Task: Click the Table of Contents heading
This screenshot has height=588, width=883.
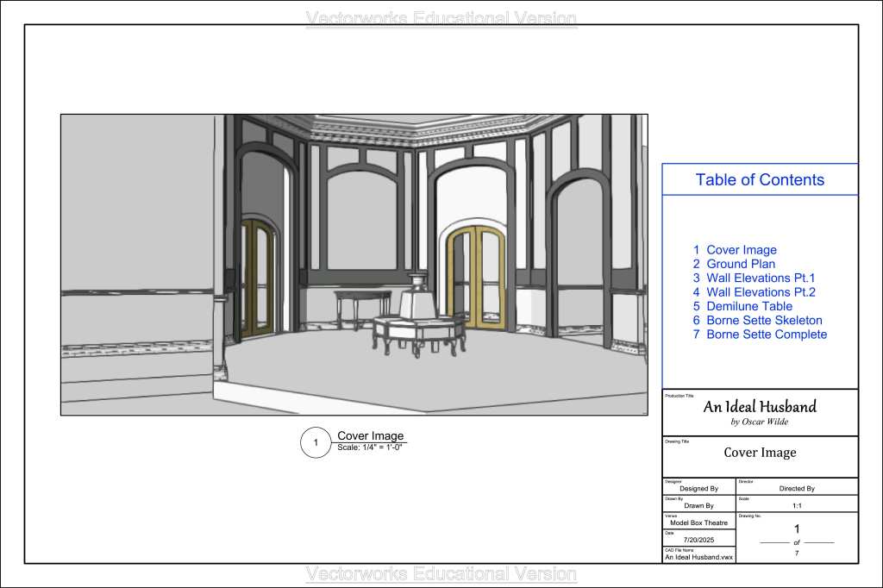Action: tap(760, 180)
